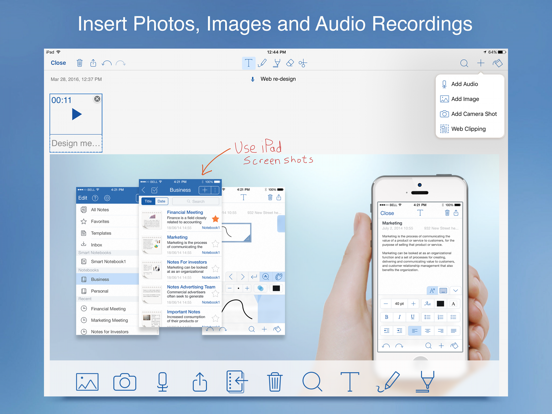The height and width of the screenshot is (414, 552).
Task: Open share icon next to top trash
Action: (93, 63)
